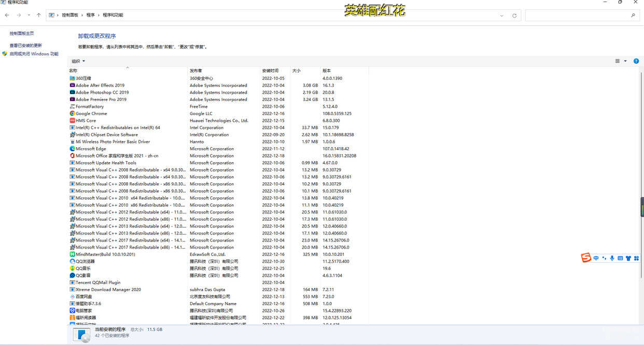Go back with the left arrow button
644x345 pixels.
(x=7, y=15)
